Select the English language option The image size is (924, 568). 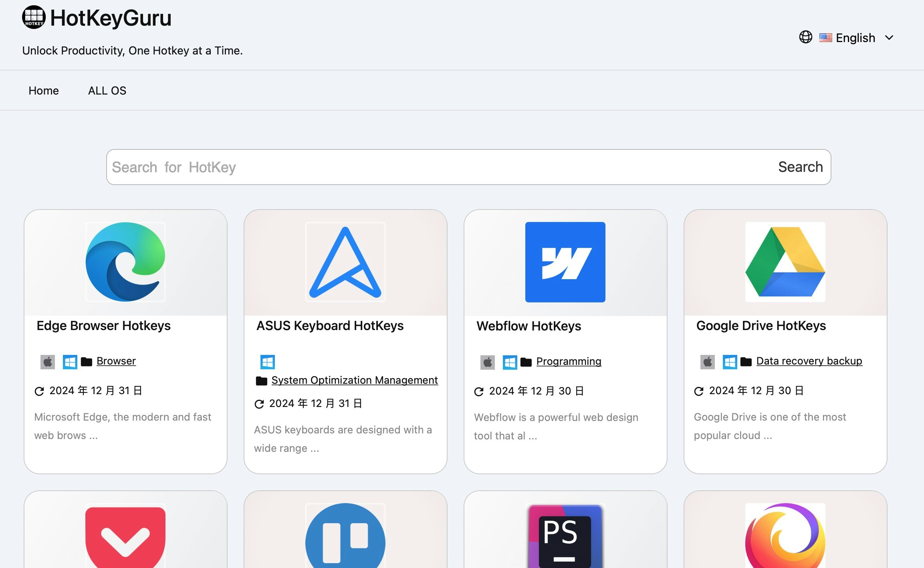pos(855,38)
